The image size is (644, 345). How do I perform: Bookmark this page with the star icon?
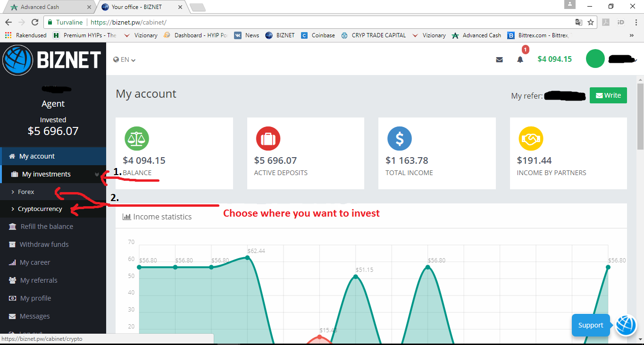(x=591, y=22)
